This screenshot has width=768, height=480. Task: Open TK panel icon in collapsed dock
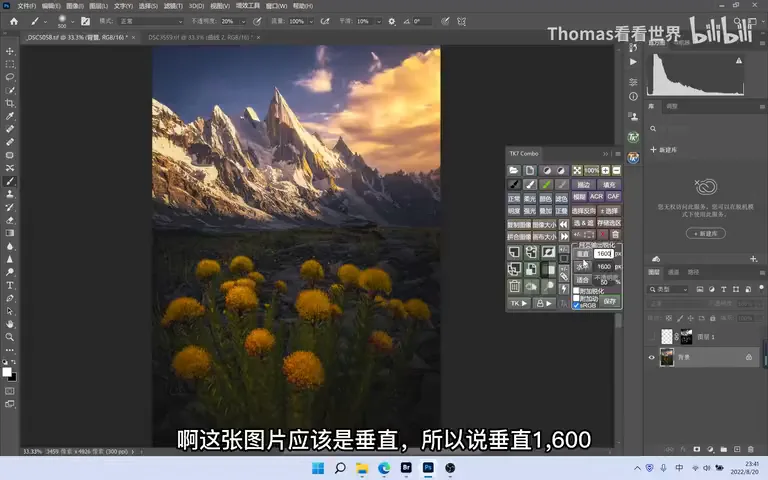point(633,138)
